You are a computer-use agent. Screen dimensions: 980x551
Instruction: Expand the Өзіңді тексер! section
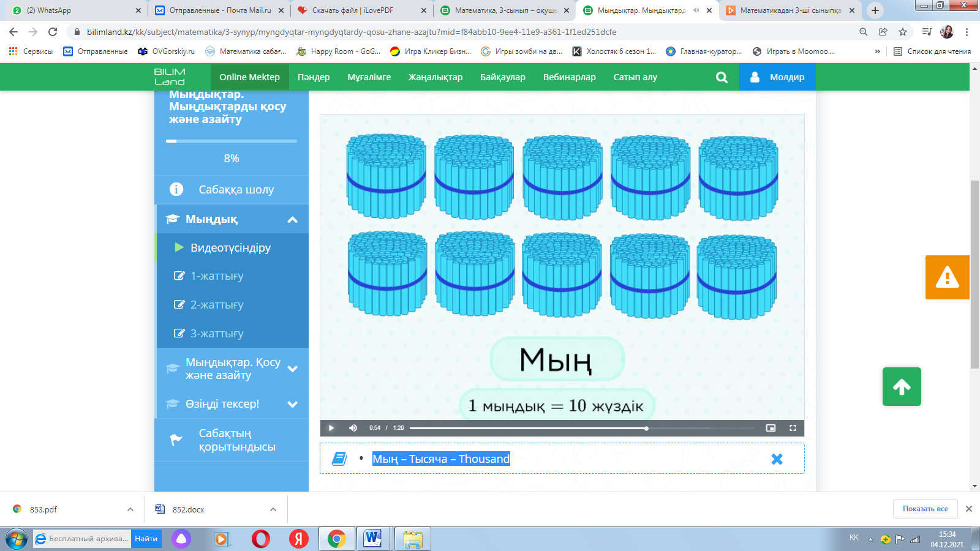click(x=233, y=404)
